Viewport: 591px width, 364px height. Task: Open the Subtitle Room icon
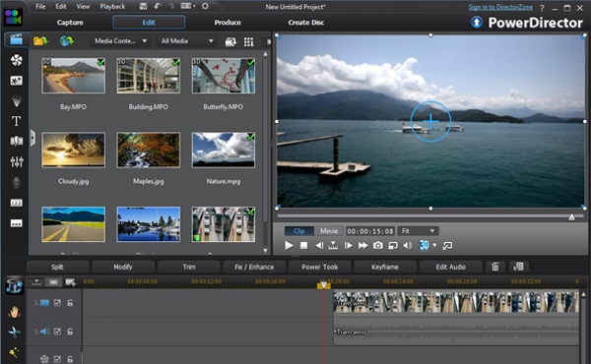pyautogui.click(x=16, y=223)
